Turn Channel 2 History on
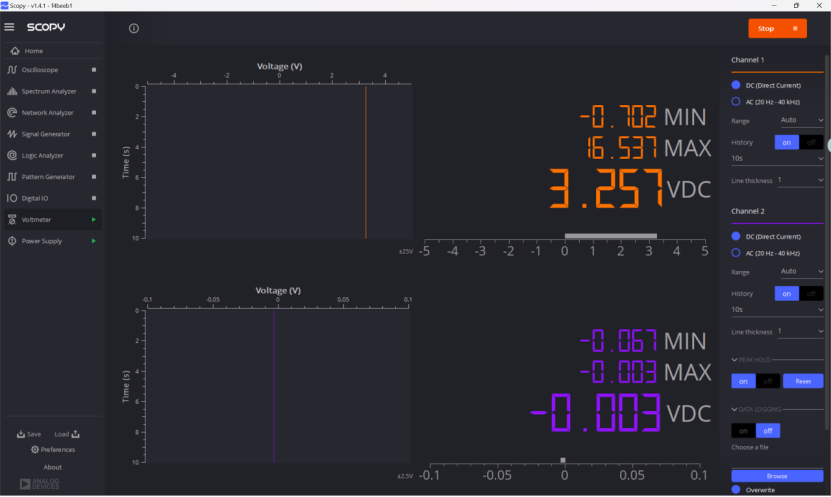Viewport: 831px width, 497px height. coord(786,294)
